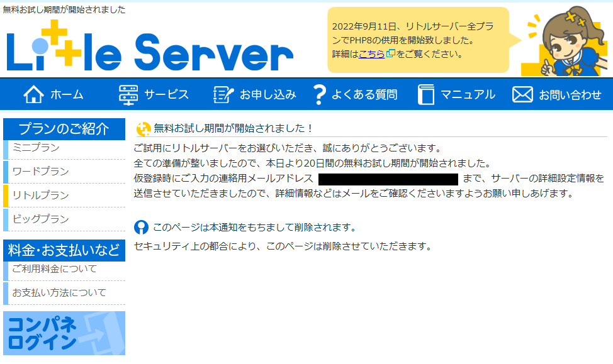Open ご利用料金について page
Image resolution: width=613 pixels, height=364 pixels.
pos(55,269)
